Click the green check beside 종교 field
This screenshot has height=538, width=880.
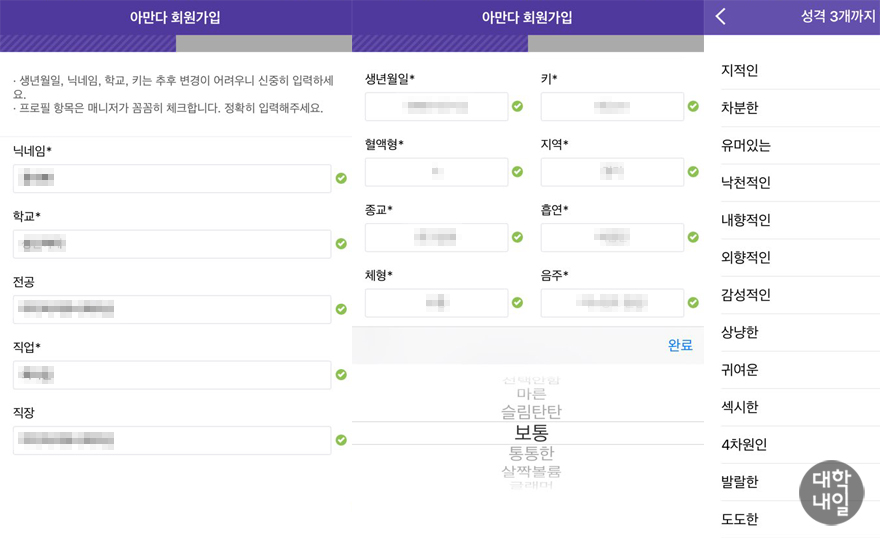pos(517,237)
